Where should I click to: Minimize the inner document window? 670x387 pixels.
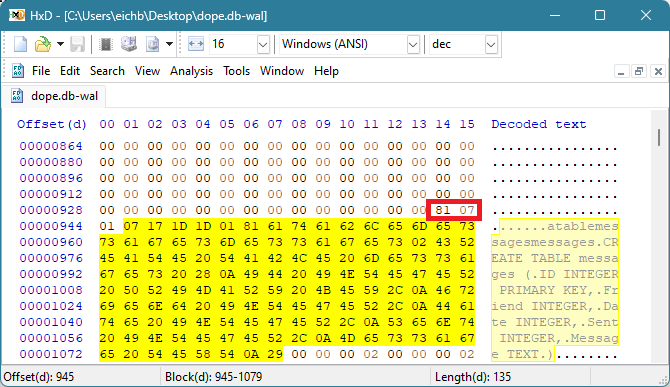tap(621, 71)
